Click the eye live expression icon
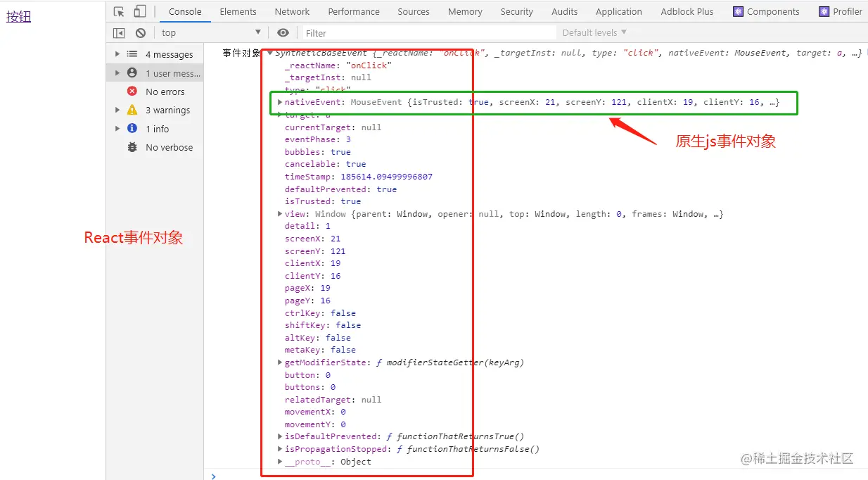The width and height of the screenshot is (868, 480). coord(283,32)
